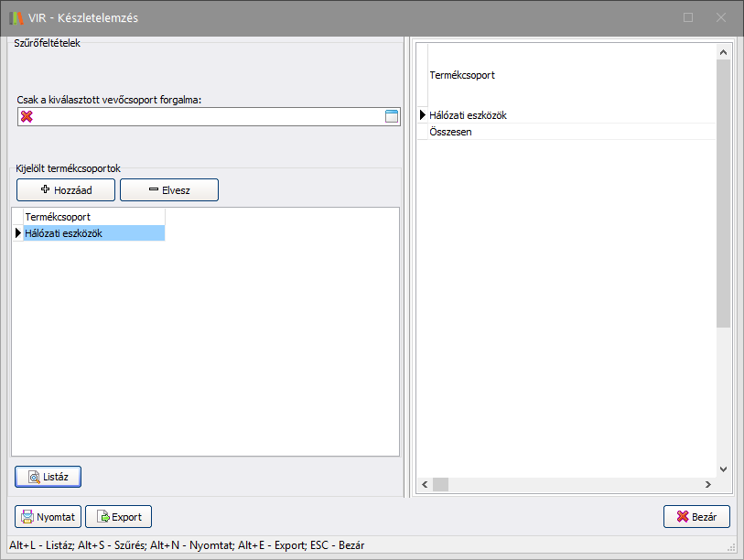Select Hálózati eszközök row in left list
Screen dimensions: 744x560
(93, 233)
